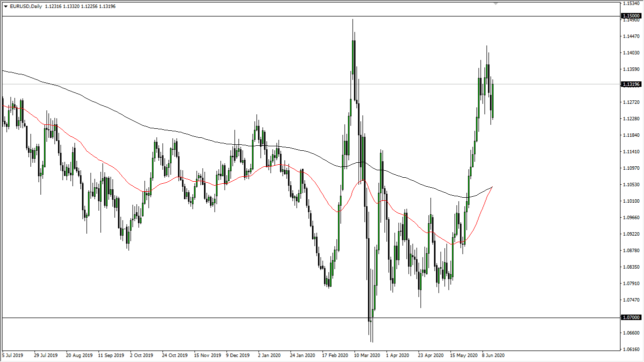This screenshot has height=362, width=644.
Task: Select the 1.15000 price level label
Action: click(630, 16)
